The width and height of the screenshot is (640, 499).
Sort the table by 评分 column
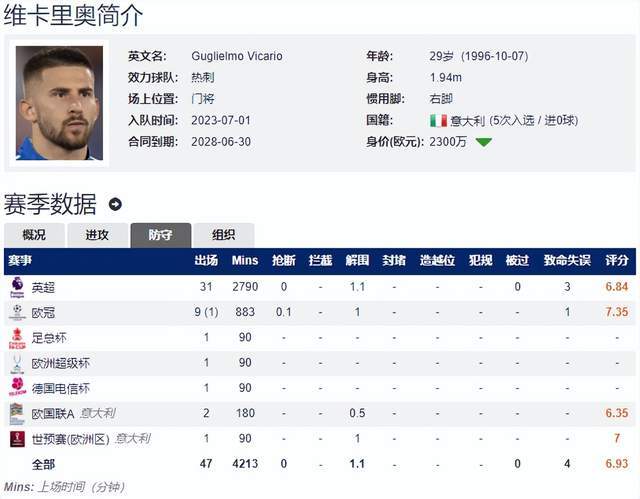coord(617,261)
